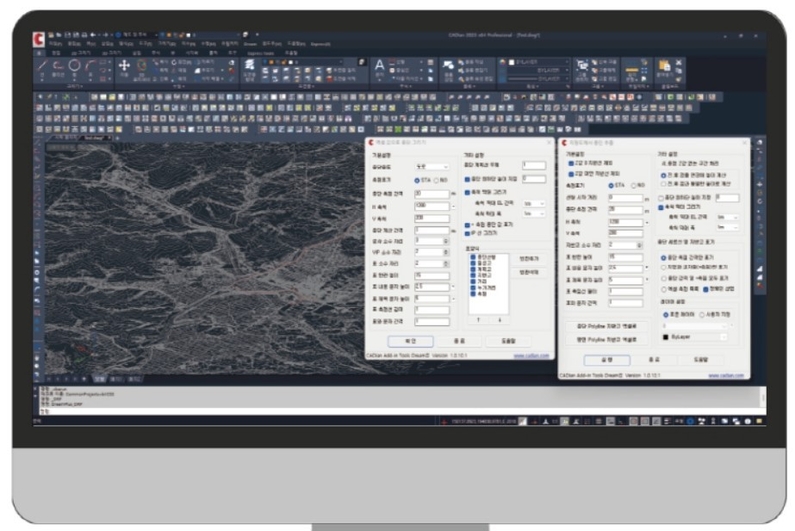This screenshot has height=531, width=795.
Task: Click the Save icon in quick access toolbar
Action: point(68,35)
